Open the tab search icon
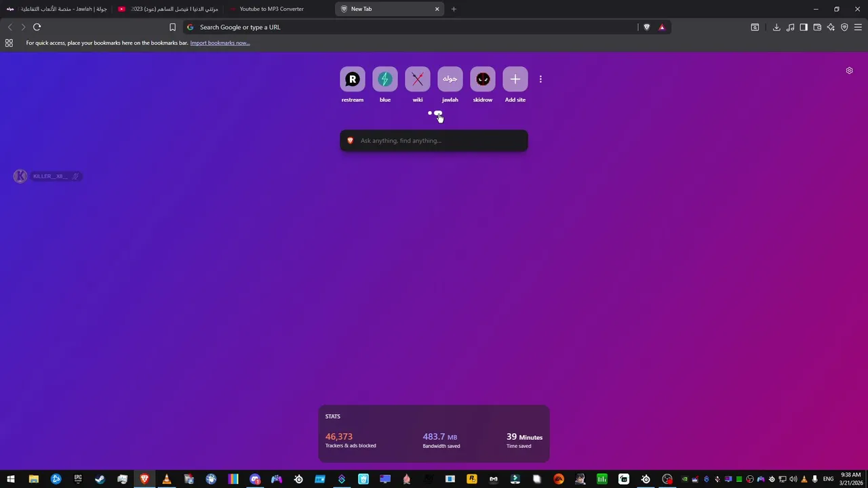Viewport: 868px width, 488px height. pos(755,27)
